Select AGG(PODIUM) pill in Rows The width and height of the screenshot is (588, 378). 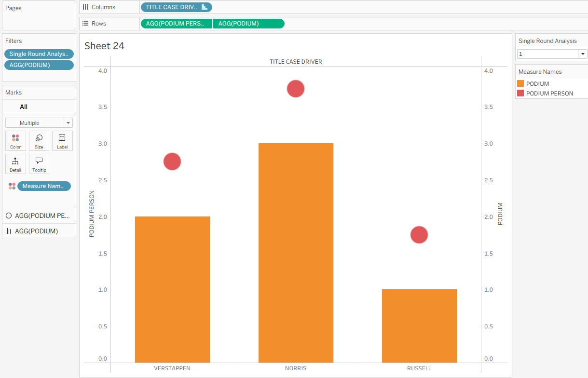(249, 24)
